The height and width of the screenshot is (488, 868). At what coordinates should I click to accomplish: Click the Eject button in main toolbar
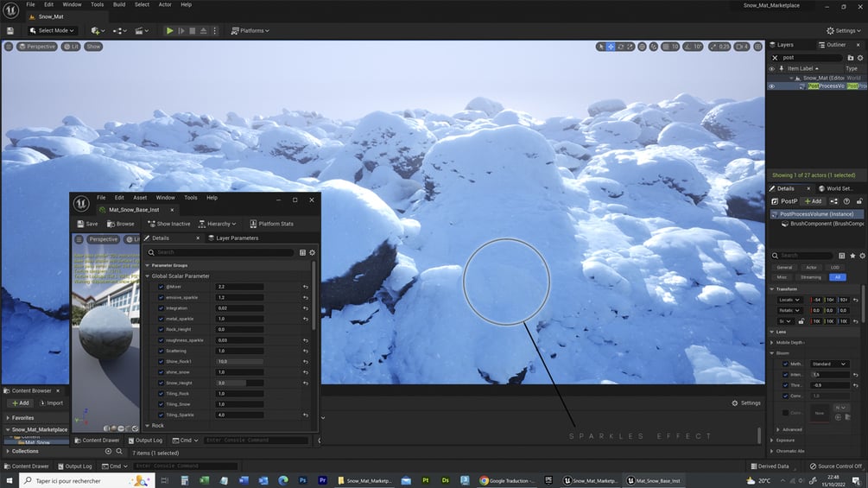pos(203,31)
